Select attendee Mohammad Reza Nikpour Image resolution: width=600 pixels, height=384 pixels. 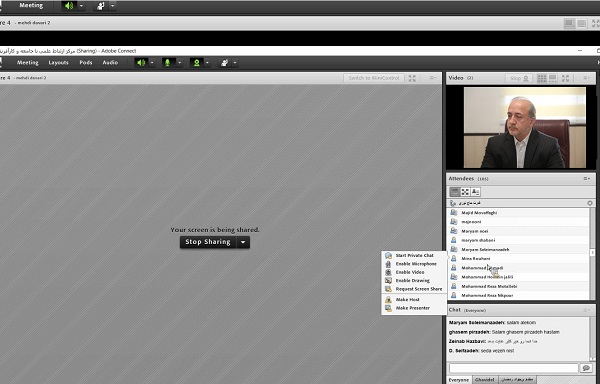click(x=518, y=295)
